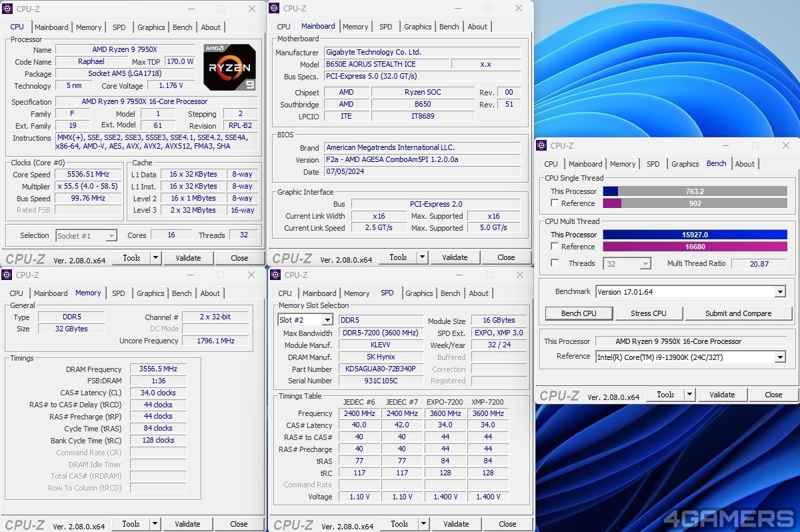Click the Multi Thread Ratio value 20.87

coord(759,264)
